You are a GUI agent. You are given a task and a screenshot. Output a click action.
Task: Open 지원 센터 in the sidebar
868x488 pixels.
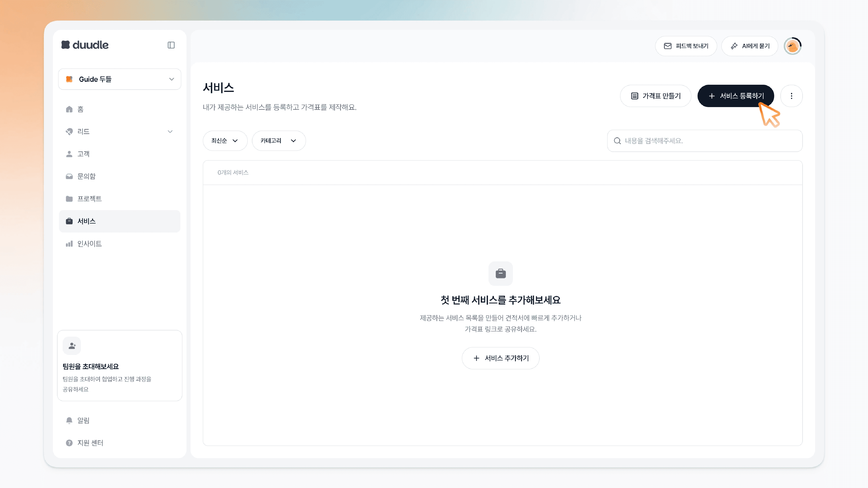pyautogui.click(x=120, y=443)
